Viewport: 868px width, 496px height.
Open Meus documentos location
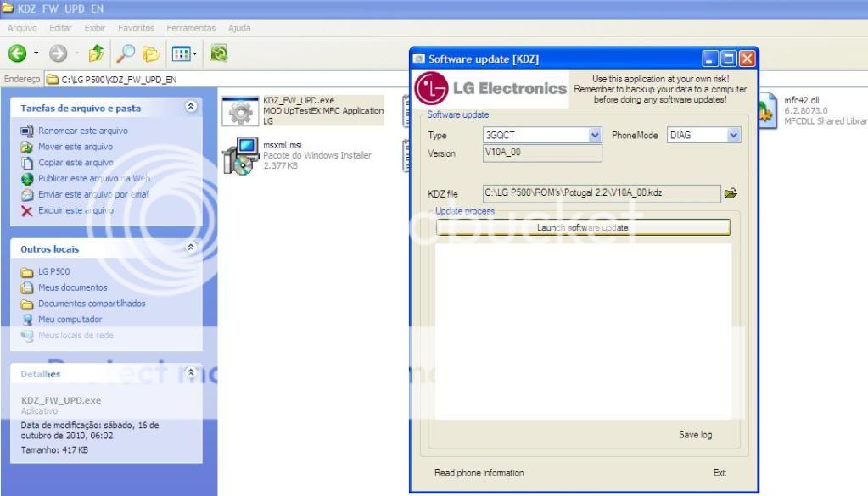pyautogui.click(x=72, y=287)
